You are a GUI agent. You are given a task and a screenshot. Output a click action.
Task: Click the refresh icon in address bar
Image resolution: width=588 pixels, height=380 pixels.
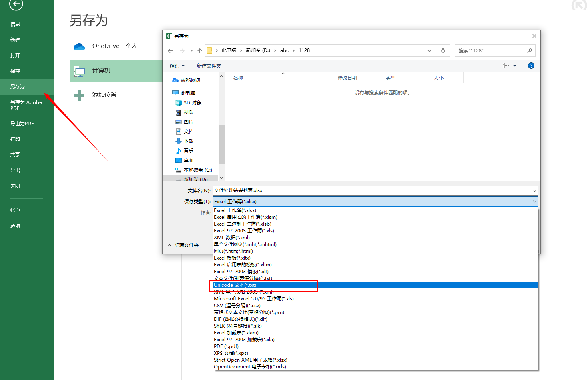tap(443, 50)
